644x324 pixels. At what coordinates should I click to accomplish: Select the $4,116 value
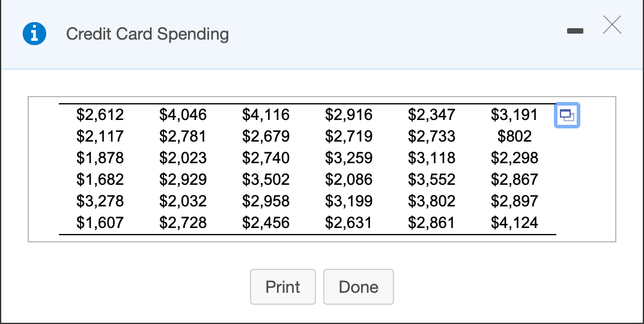(266, 115)
